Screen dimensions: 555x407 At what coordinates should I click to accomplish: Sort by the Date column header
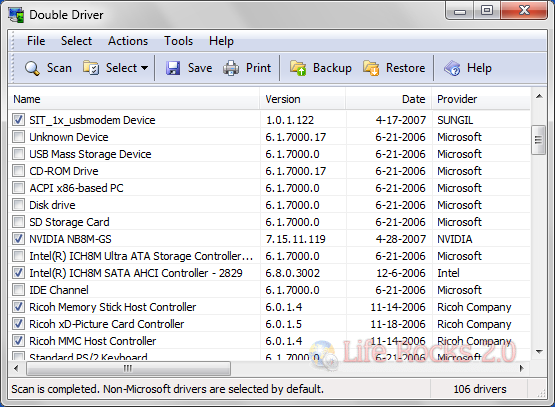pyautogui.click(x=389, y=99)
